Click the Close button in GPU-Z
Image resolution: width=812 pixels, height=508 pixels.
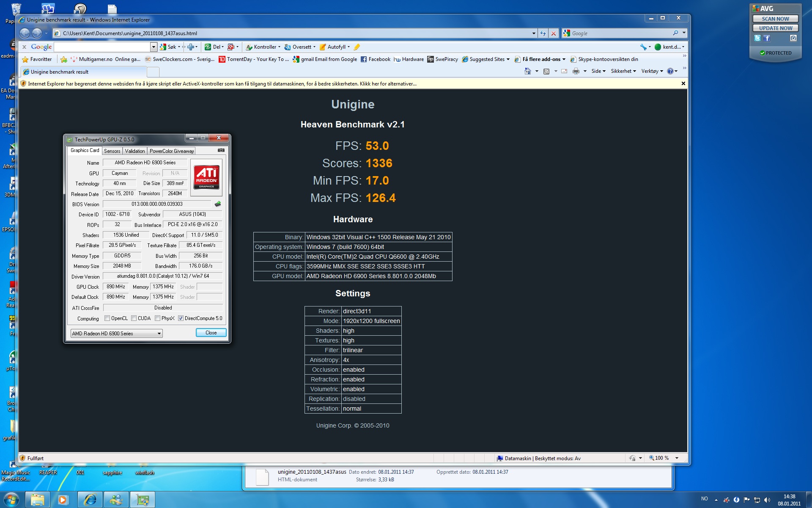(211, 333)
